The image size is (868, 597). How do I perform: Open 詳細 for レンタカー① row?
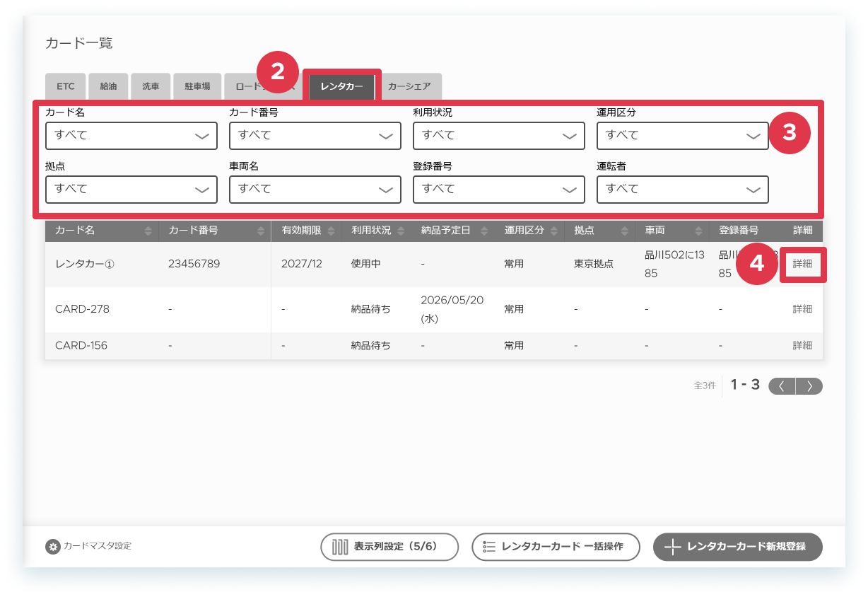[802, 264]
